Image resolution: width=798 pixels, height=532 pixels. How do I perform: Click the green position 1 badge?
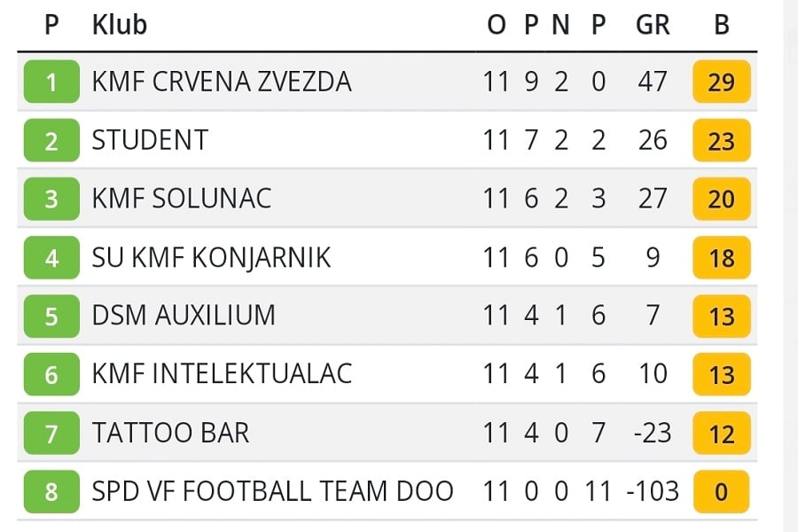(51, 82)
